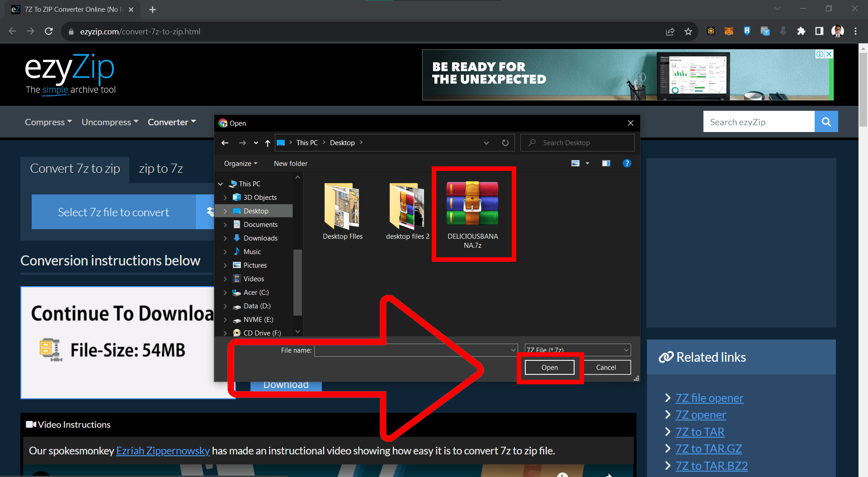The height and width of the screenshot is (477, 868).
Task: Reload the ezyZip page
Action: pyautogui.click(x=49, y=31)
